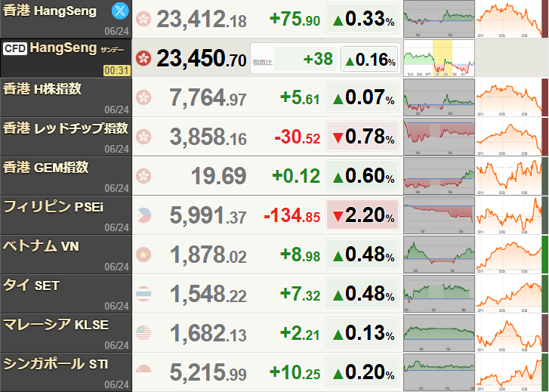Click the Vietnam flag in ベトナム VN row
This screenshot has width=549, height=392.
(143, 255)
